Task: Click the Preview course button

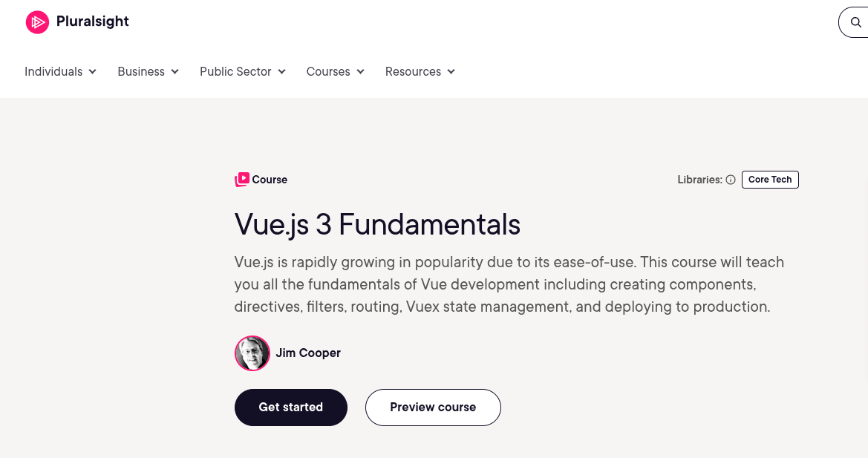Action: pyautogui.click(x=433, y=408)
